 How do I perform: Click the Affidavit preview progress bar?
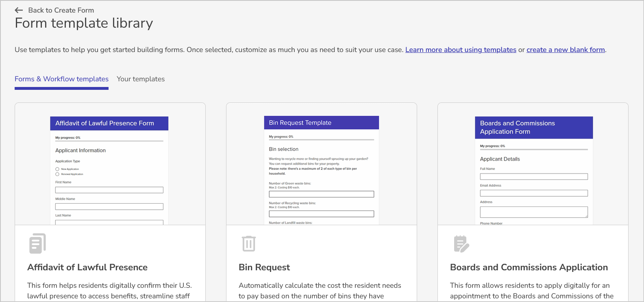click(x=109, y=141)
